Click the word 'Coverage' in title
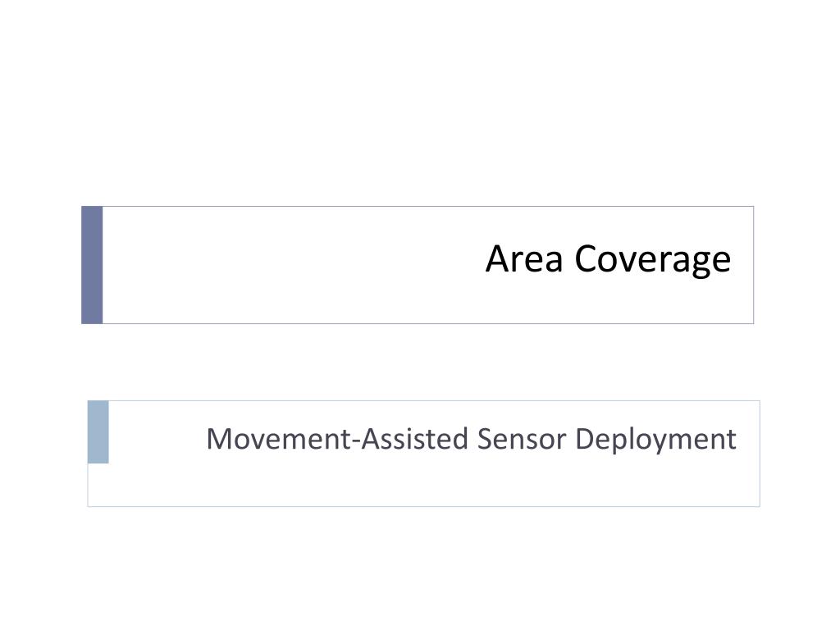 click(652, 261)
